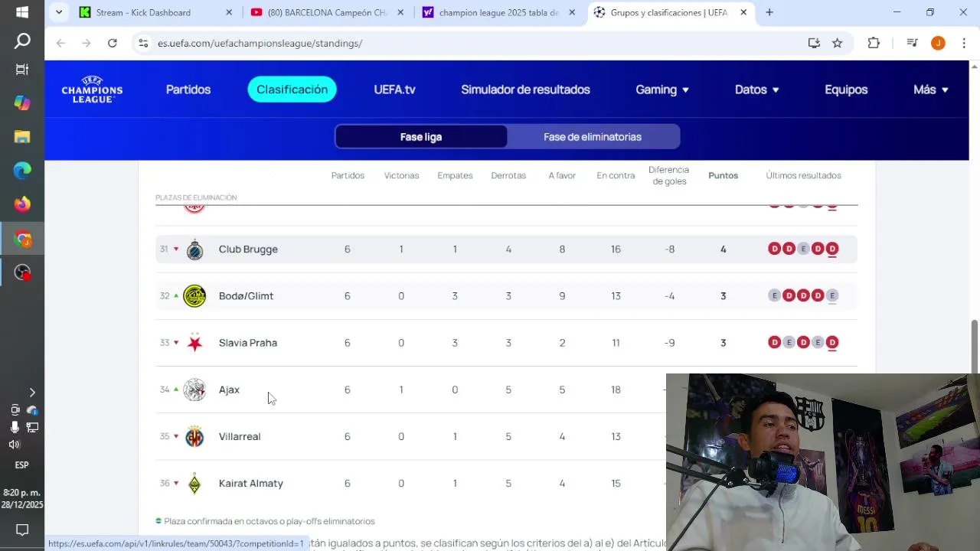Open UEFA.tv from the navigation
Screen dimensions: 980x551
[x=394, y=90]
